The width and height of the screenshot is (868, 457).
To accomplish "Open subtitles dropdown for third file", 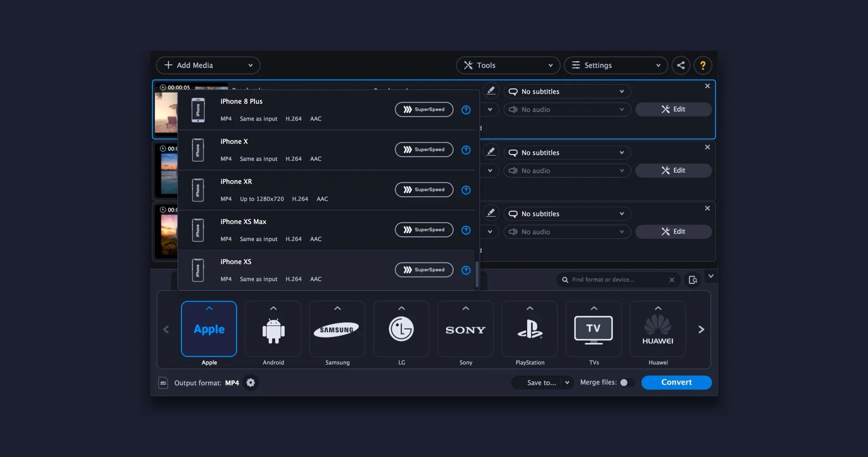I will 567,214.
